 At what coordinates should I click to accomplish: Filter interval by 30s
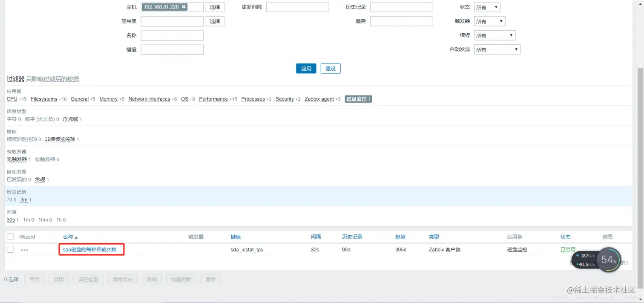[x=11, y=220]
